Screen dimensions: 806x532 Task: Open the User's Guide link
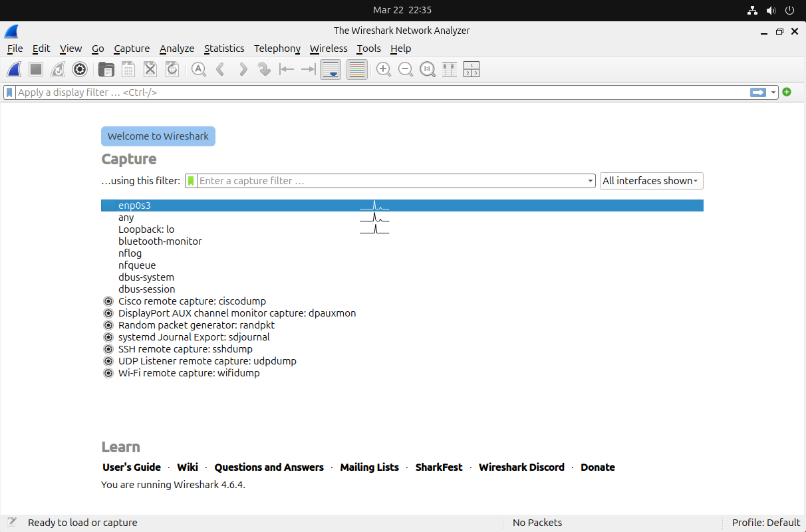132,467
